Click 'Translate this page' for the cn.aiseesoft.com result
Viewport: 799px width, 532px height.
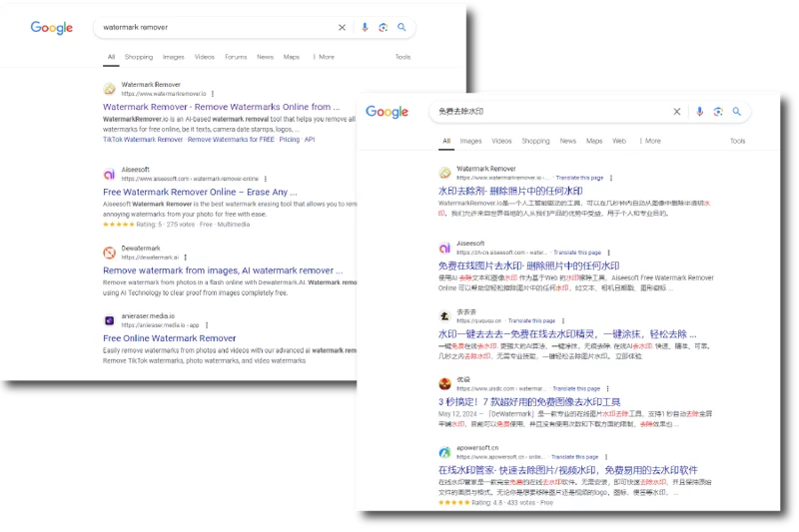point(577,253)
